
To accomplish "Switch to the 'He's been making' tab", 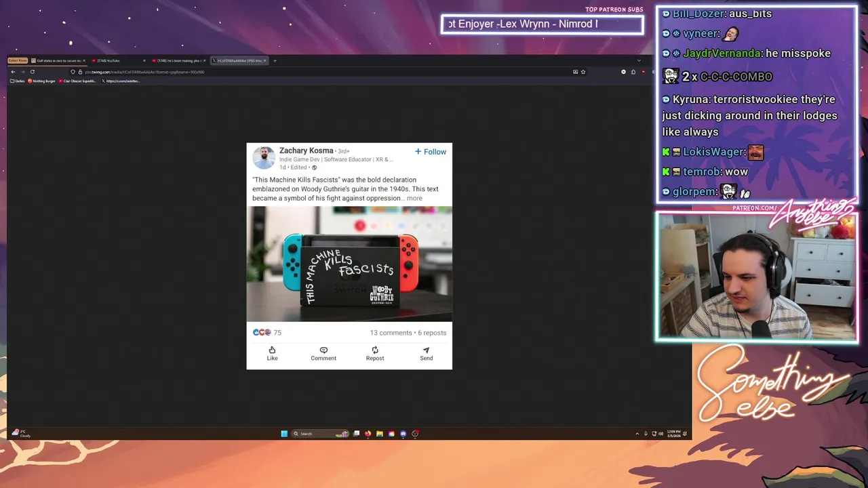I will click(178, 60).
